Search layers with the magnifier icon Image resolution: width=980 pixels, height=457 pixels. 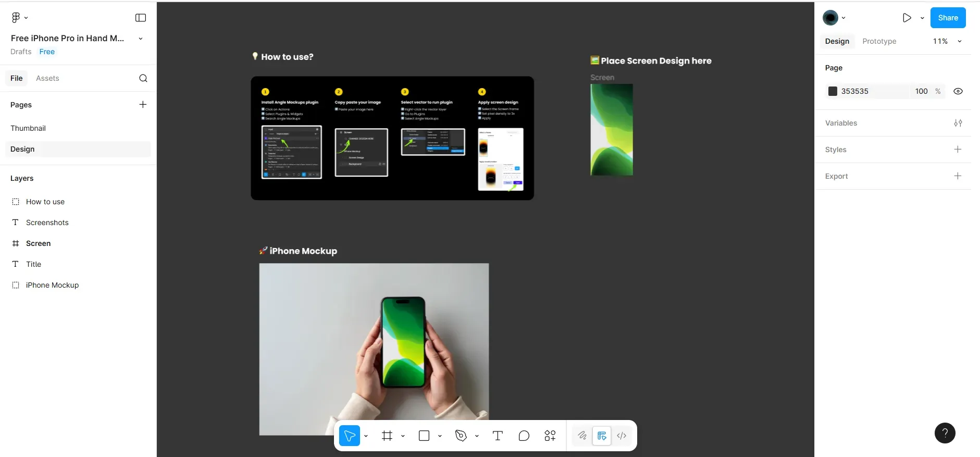(143, 78)
